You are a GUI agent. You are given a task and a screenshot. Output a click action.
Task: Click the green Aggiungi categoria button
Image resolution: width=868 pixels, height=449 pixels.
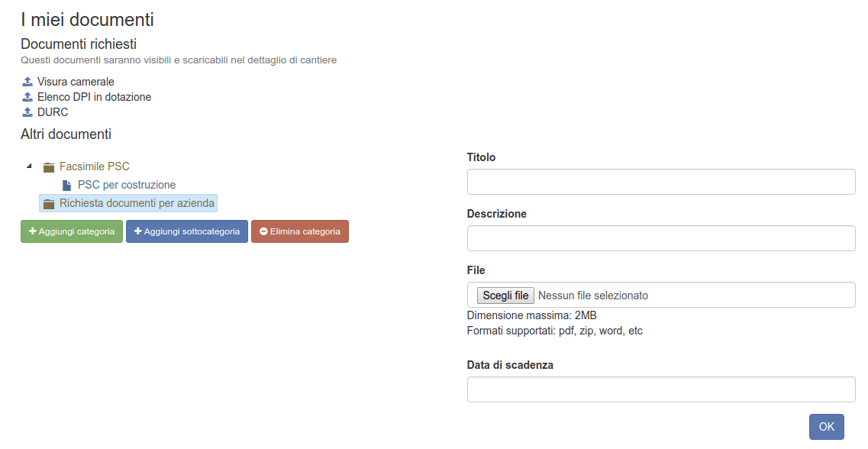(72, 231)
